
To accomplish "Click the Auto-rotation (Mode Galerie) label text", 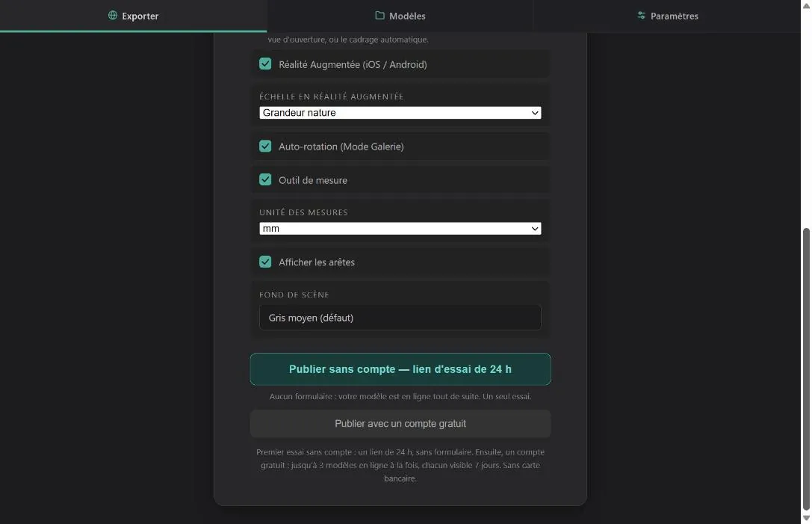I will tap(341, 147).
